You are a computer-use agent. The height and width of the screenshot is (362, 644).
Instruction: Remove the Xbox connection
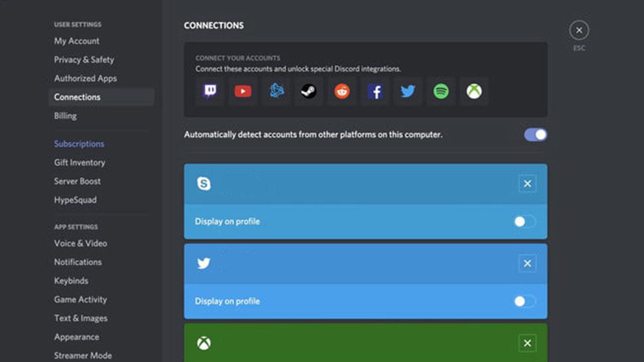(x=527, y=343)
